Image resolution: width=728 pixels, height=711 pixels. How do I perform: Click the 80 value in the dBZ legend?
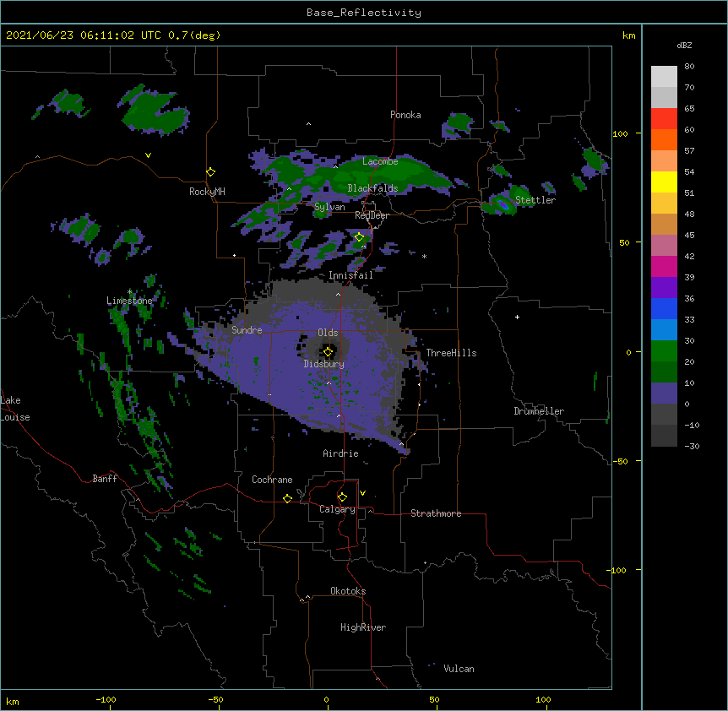(x=689, y=67)
